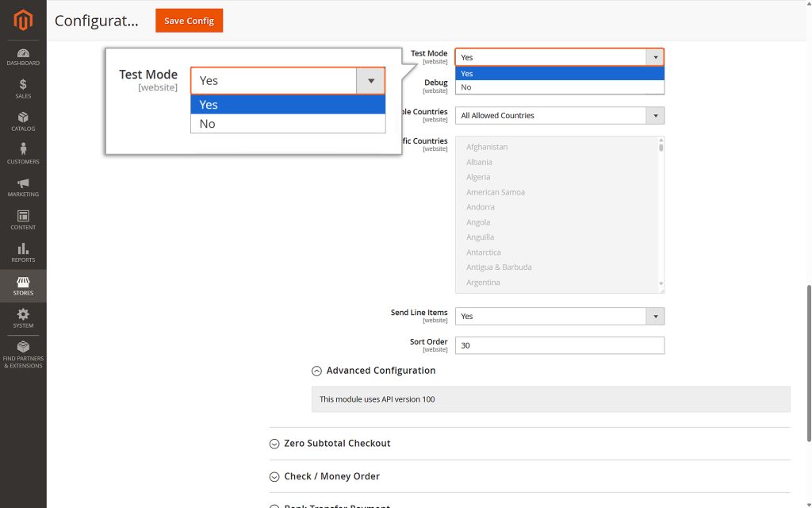Collapse the Advanced Configuration section

[373, 371]
